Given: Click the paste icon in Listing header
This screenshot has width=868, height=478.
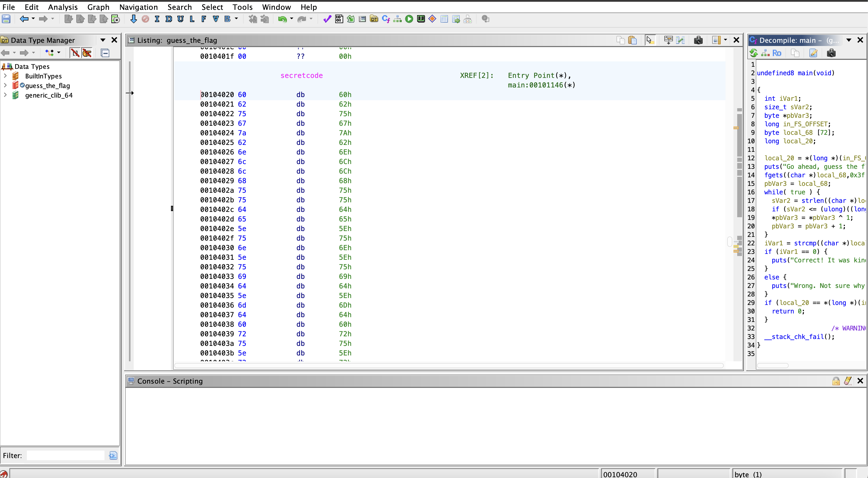Looking at the screenshot, I should [x=632, y=40].
